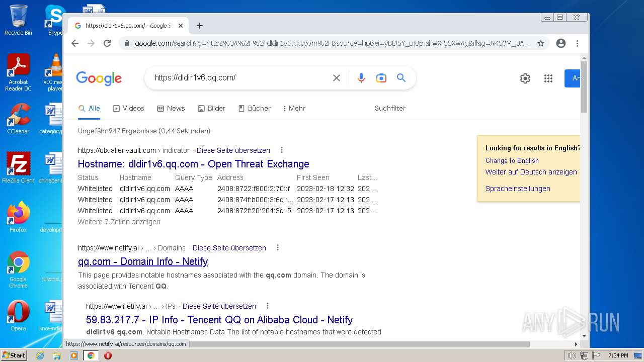Select the Alle search tab
The height and width of the screenshot is (362, 644).
[x=89, y=108]
